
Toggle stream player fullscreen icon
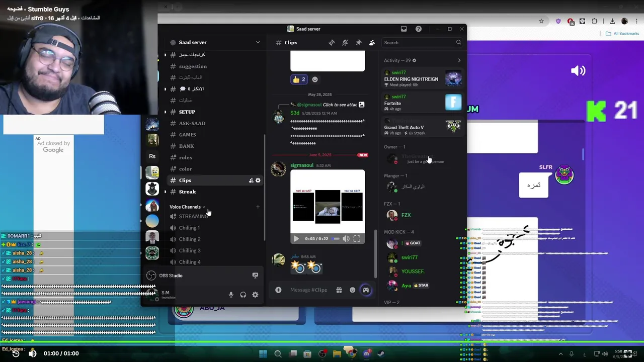click(628, 353)
